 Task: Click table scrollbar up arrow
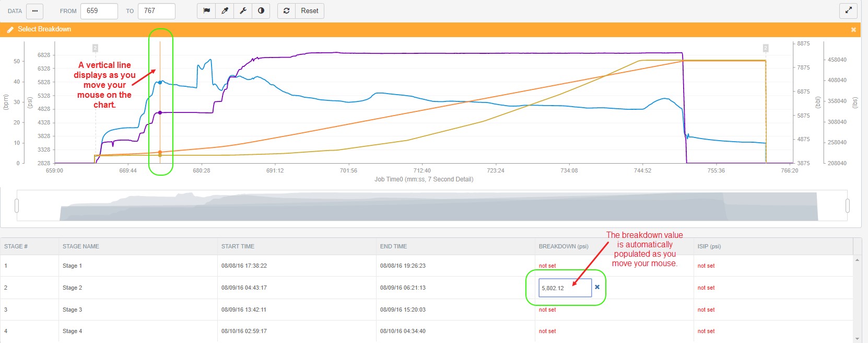(857, 260)
